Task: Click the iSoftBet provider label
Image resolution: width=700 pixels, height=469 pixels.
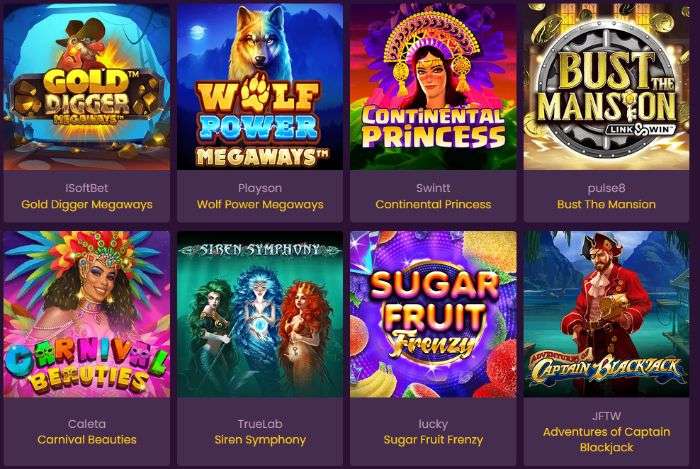Action: click(x=87, y=188)
